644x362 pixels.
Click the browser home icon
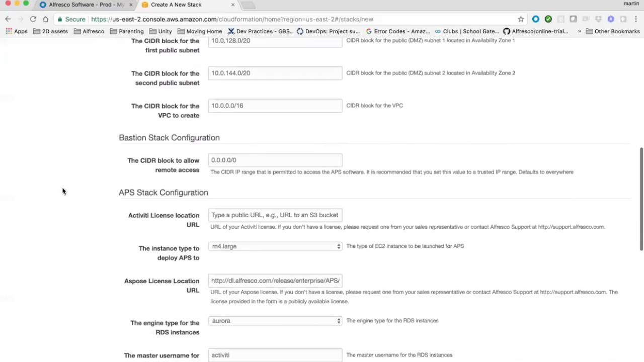[x=45, y=19]
